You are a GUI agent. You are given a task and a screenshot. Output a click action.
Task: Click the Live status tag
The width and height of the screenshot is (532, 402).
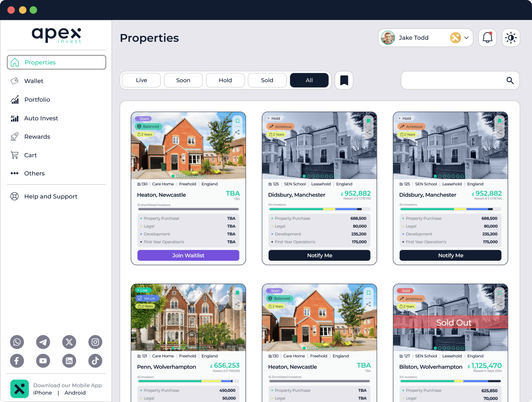coord(143,290)
